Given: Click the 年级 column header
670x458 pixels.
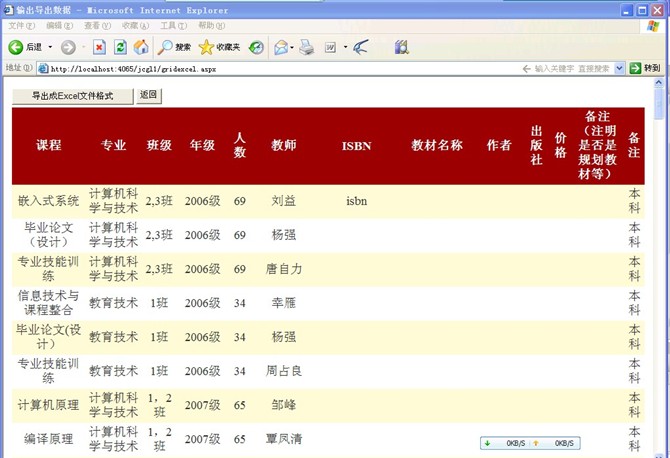Looking at the screenshot, I should (x=202, y=145).
